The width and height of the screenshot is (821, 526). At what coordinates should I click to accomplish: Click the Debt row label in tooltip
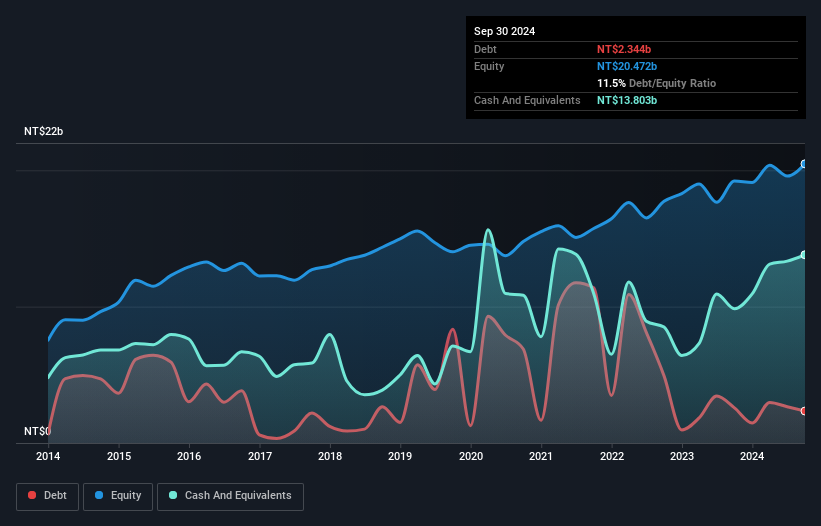tap(485, 49)
